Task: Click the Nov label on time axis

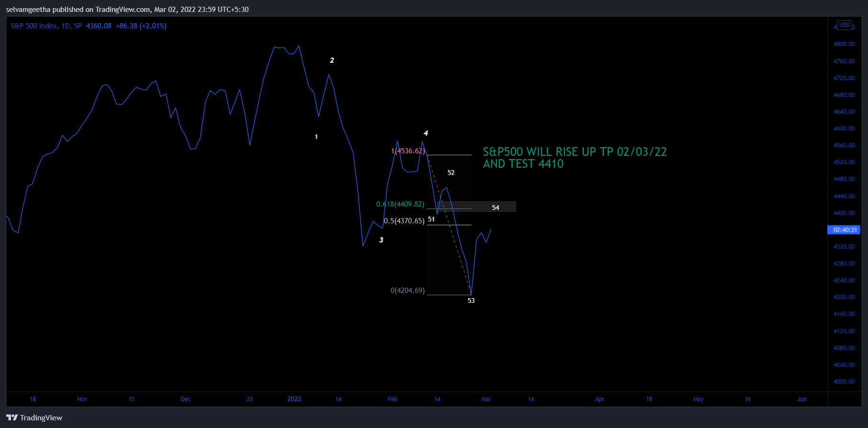Action: (x=82, y=399)
